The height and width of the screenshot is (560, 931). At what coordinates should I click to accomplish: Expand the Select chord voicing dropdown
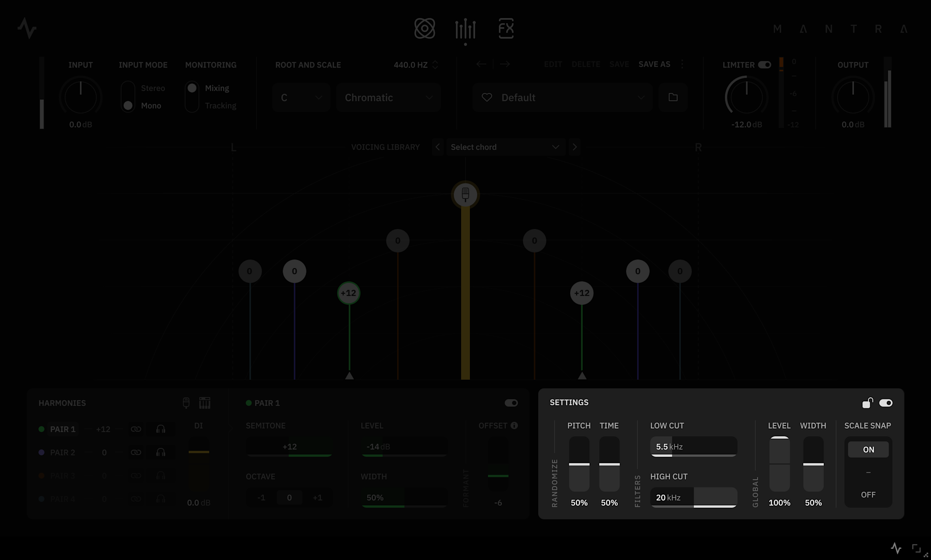click(505, 147)
